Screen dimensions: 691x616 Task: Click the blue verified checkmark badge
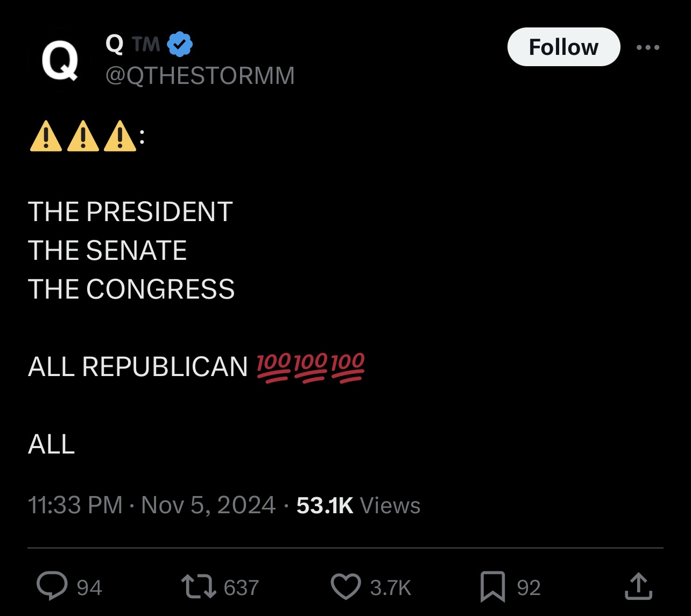[x=180, y=45]
